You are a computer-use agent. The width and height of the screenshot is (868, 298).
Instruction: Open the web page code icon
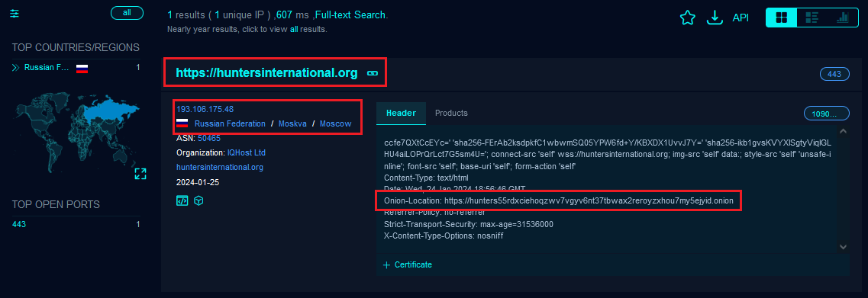click(182, 200)
